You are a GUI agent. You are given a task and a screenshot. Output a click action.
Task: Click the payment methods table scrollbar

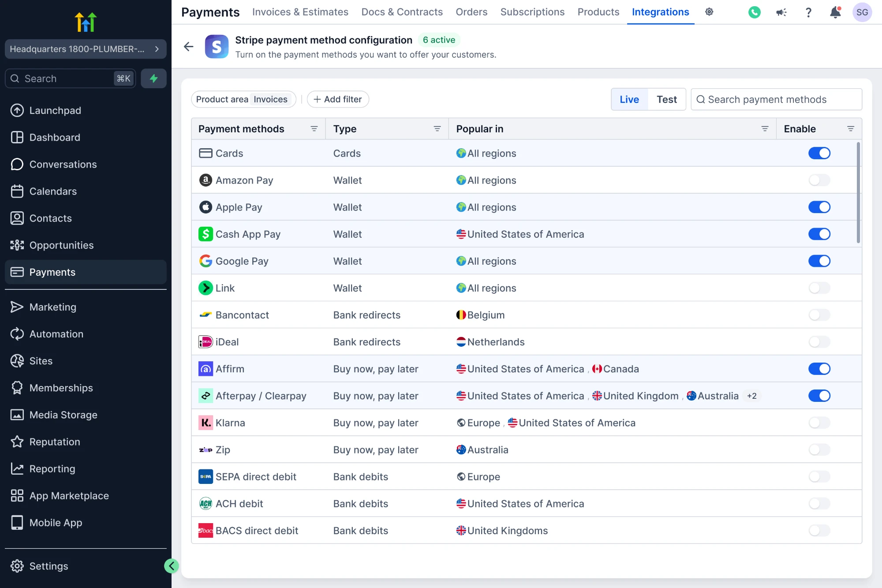(858, 192)
